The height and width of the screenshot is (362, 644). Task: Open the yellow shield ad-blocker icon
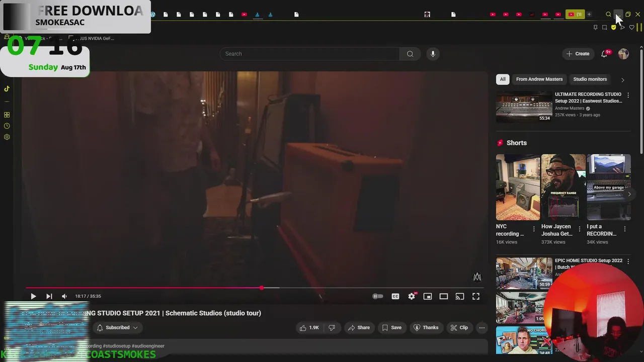pyautogui.click(x=613, y=27)
